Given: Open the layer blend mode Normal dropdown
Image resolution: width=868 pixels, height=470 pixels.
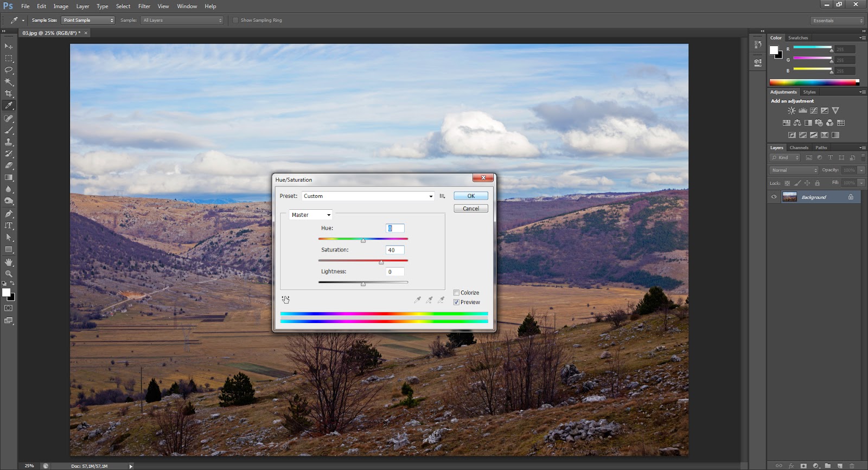Looking at the screenshot, I should (794, 170).
